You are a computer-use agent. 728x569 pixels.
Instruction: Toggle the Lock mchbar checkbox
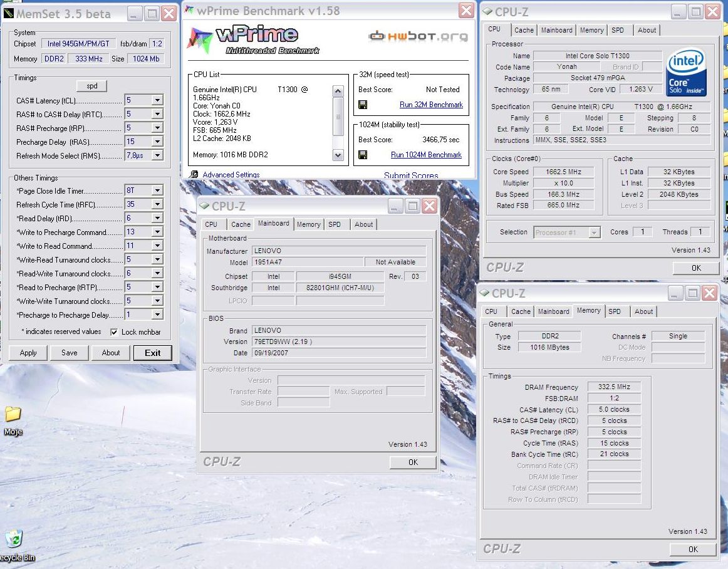click(x=114, y=332)
